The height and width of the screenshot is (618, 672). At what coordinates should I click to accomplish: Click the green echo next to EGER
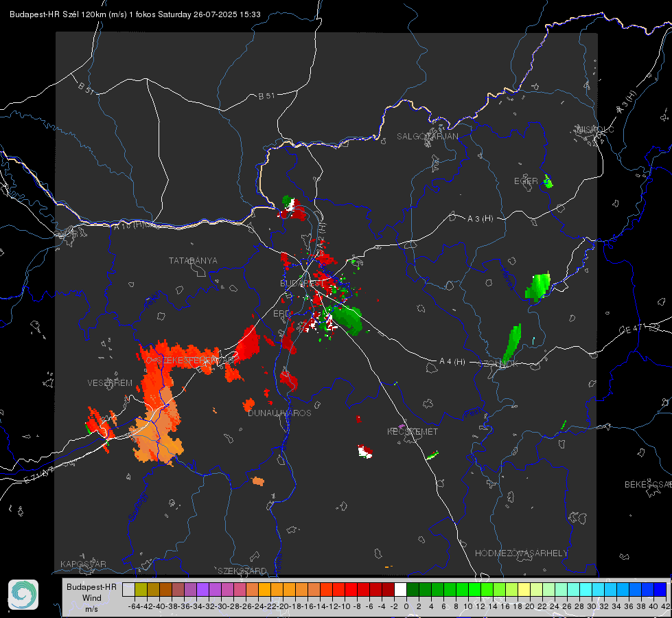548,182
